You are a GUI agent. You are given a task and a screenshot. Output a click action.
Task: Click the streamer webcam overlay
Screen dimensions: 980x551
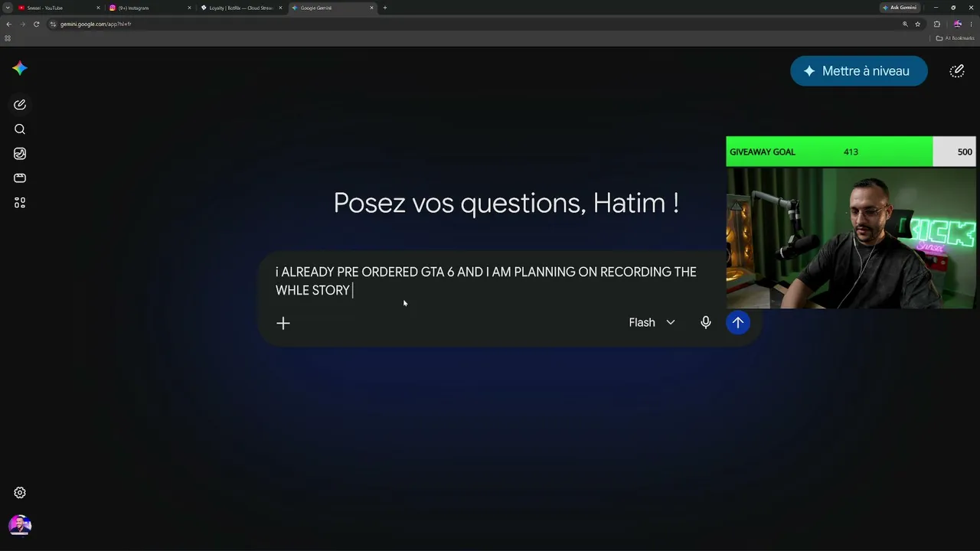[x=851, y=237]
